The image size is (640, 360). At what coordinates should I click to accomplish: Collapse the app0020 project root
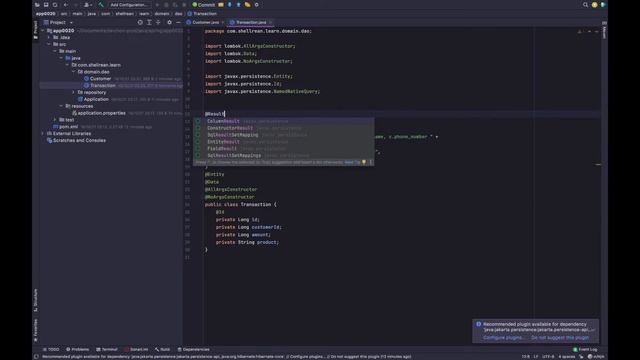(x=42, y=31)
